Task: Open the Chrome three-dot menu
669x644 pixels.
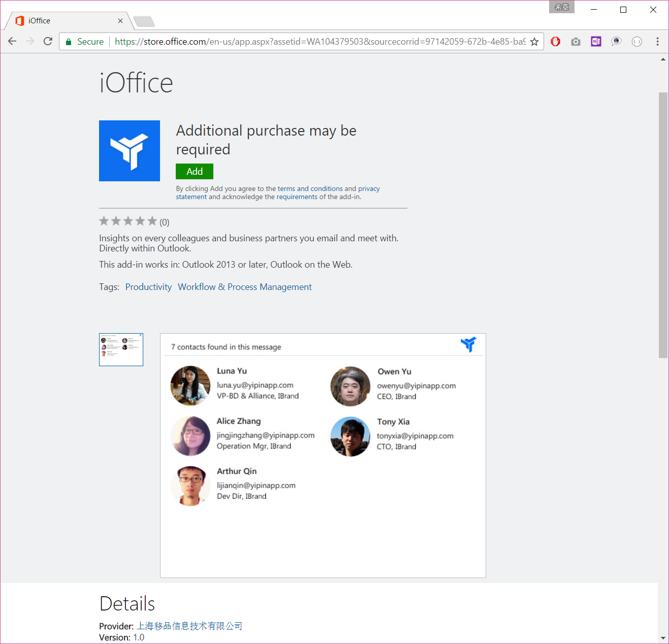Action: pyautogui.click(x=657, y=42)
